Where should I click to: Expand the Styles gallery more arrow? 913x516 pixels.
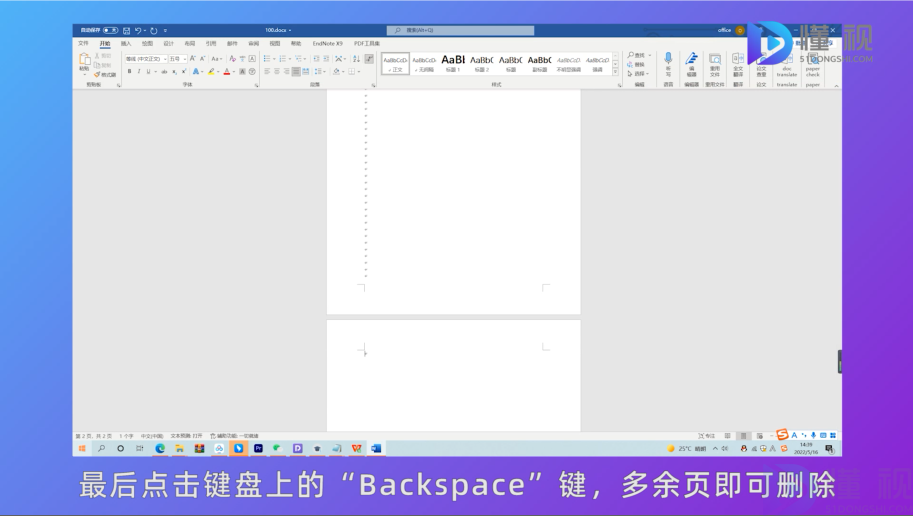point(615,72)
